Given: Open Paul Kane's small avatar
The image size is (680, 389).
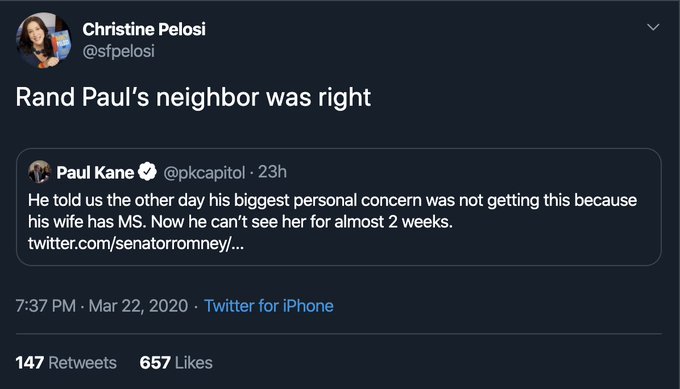Looking at the screenshot, I should click(39, 172).
